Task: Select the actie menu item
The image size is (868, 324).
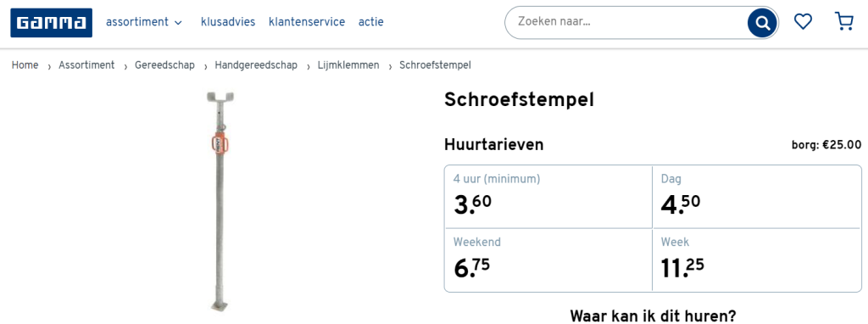Action: click(x=371, y=22)
